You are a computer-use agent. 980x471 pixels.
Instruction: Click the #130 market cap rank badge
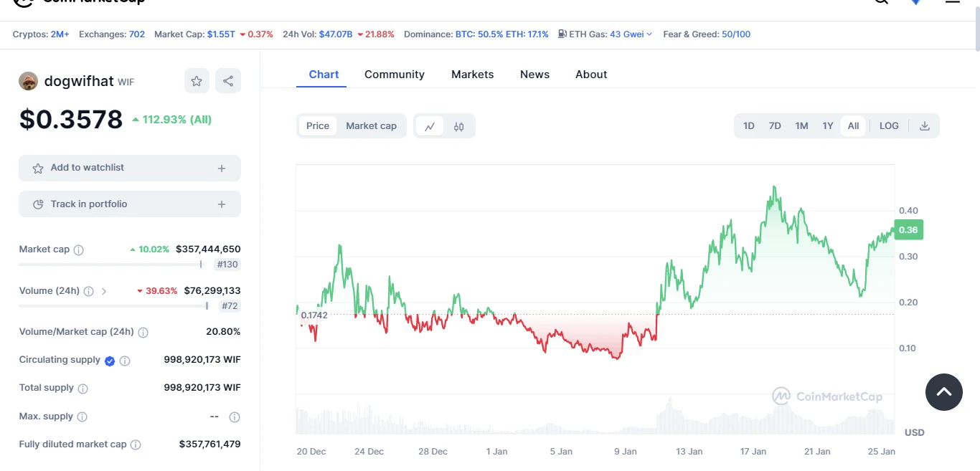(x=227, y=265)
